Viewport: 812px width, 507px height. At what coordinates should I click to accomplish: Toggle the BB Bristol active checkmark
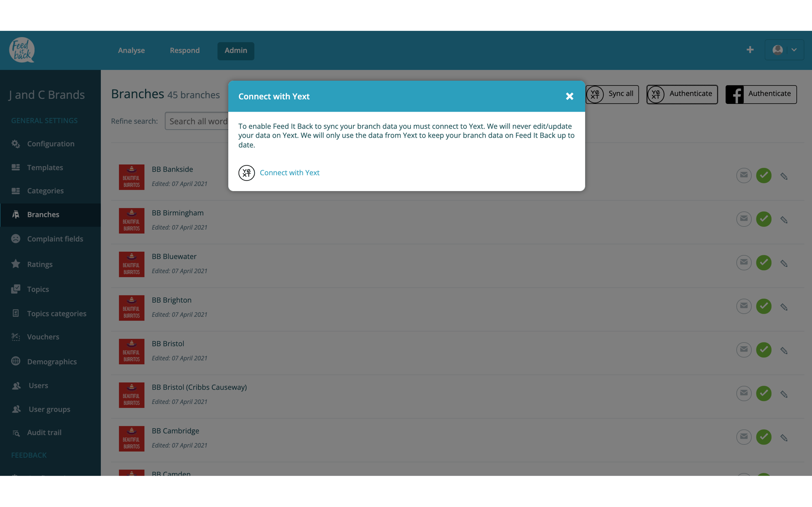pos(764,350)
